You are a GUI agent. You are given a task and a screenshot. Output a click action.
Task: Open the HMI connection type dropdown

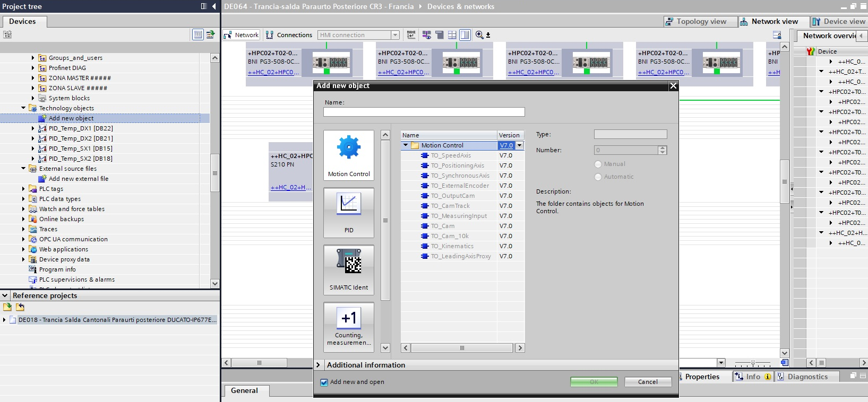[395, 35]
